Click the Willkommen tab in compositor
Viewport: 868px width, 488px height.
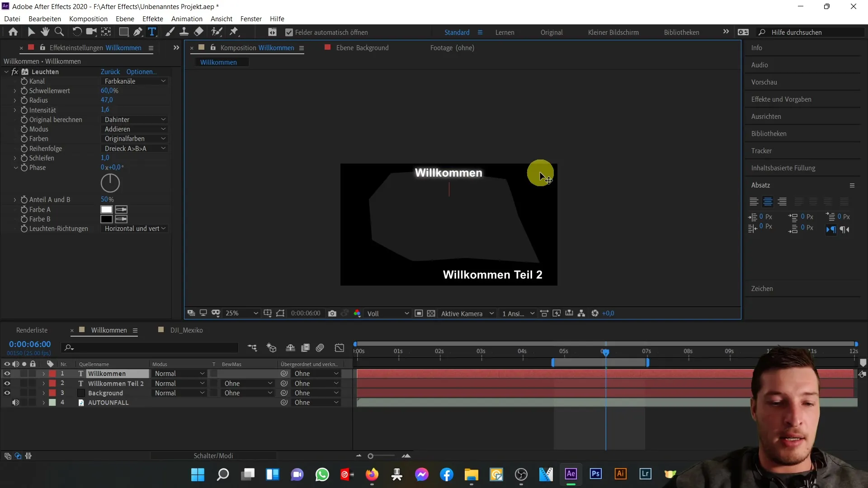pos(219,62)
